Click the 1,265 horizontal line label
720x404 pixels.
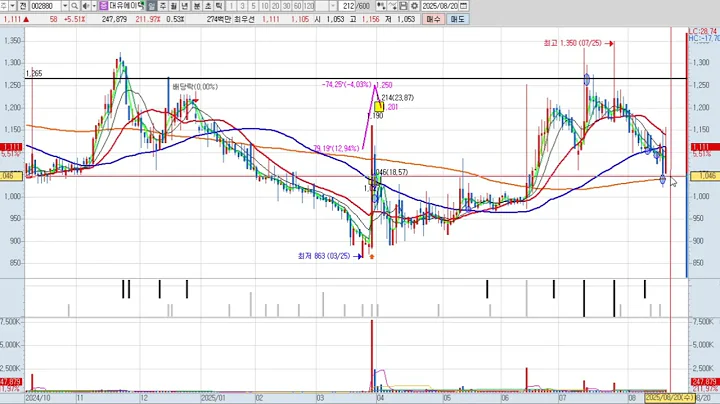(34, 73)
